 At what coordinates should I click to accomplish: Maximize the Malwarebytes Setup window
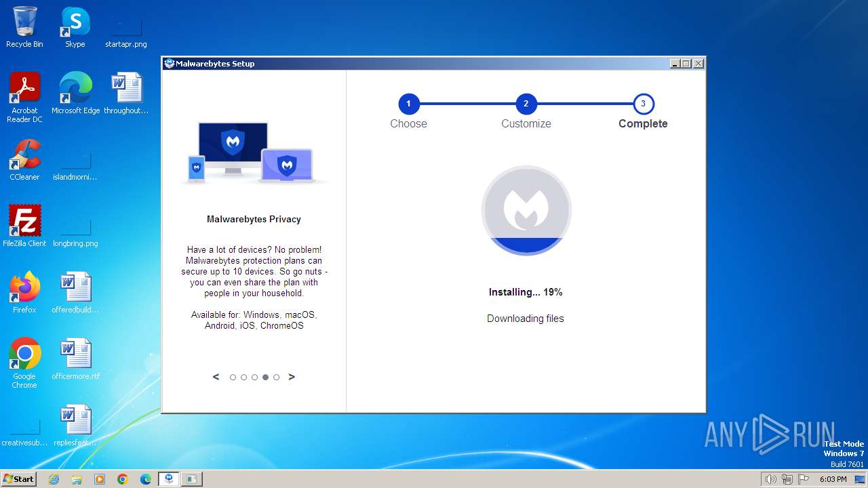(x=686, y=64)
